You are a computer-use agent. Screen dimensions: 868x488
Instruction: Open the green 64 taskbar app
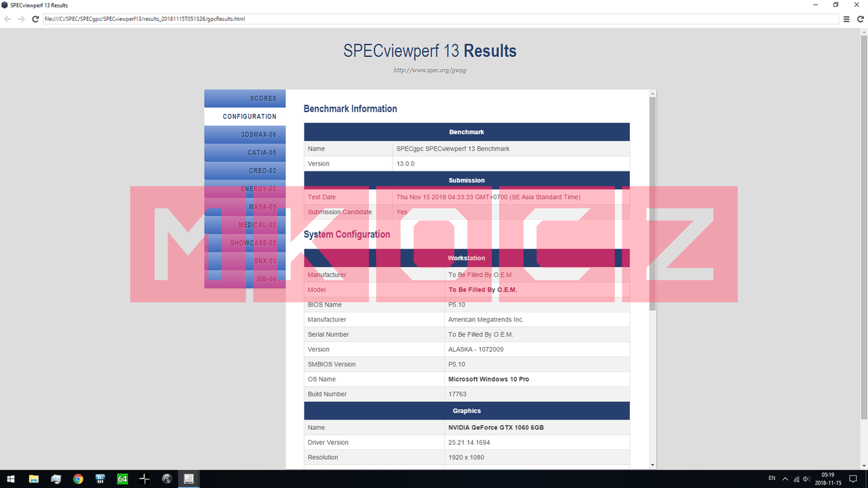122,479
